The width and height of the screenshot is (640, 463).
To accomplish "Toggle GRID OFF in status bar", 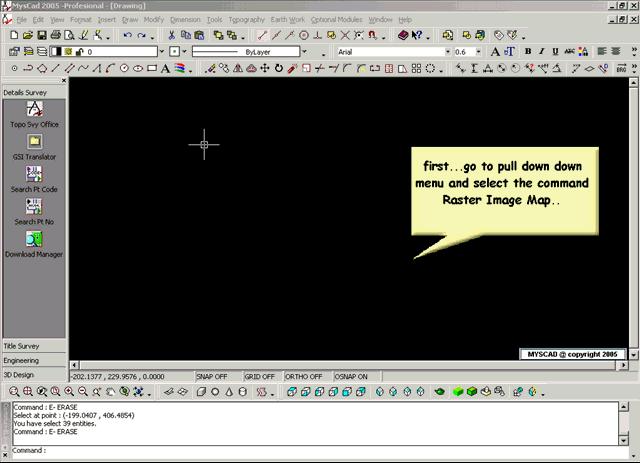I will pyautogui.click(x=260, y=376).
